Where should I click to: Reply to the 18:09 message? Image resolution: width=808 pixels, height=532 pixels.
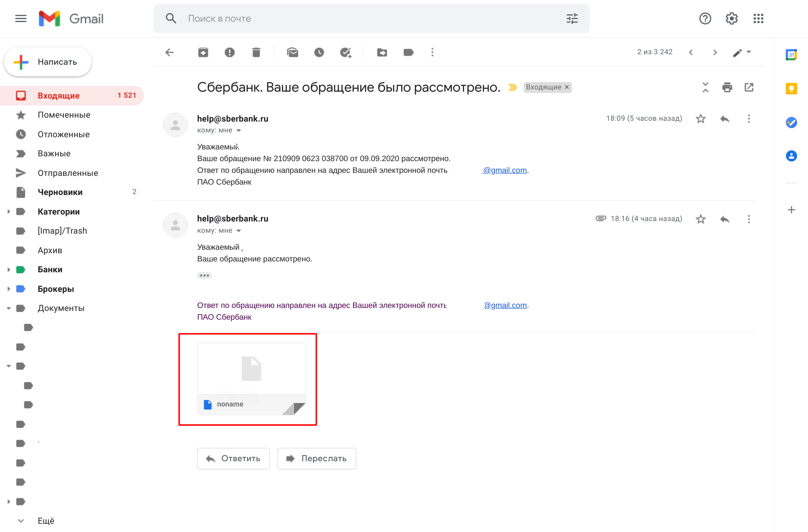(725, 119)
